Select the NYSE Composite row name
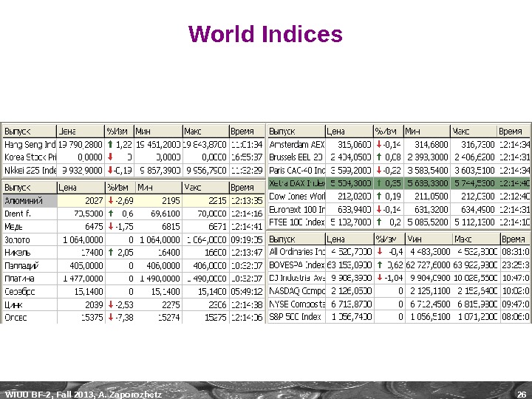532x399 pixels. click(x=296, y=304)
